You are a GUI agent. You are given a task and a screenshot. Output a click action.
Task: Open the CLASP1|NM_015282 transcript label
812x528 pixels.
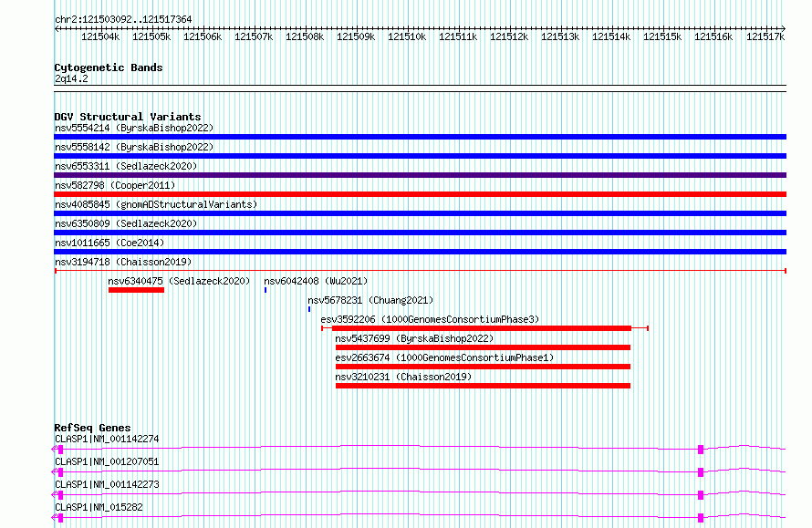pos(99,507)
